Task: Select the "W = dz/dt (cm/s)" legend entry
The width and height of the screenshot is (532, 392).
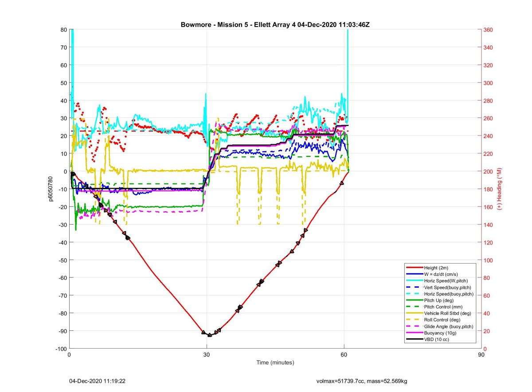Action: point(442,275)
